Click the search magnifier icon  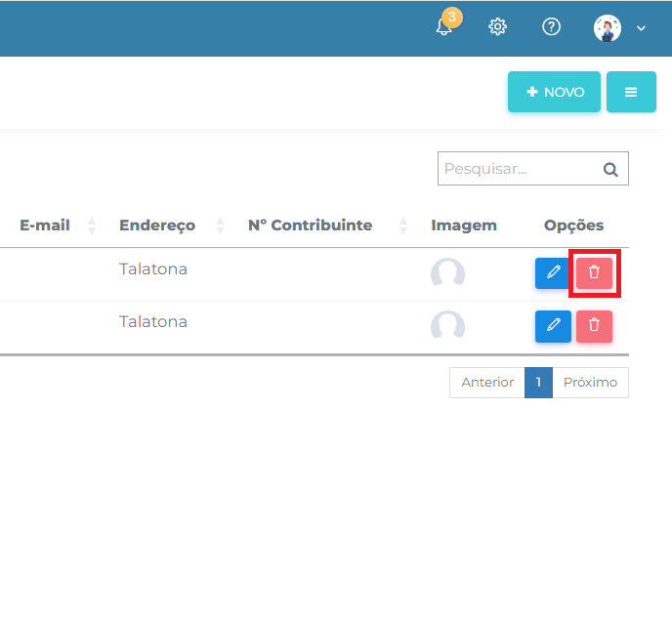click(x=610, y=169)
